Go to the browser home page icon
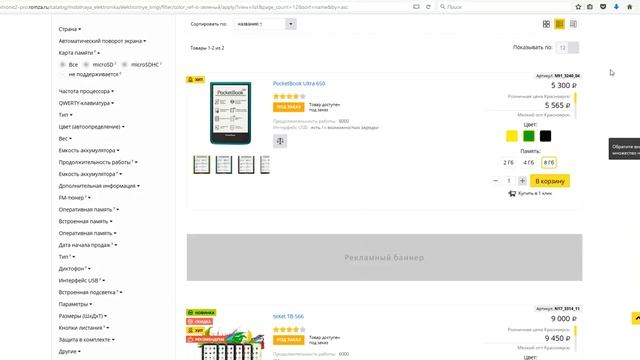Screen dimensions: 640x360 click(629, 7)
